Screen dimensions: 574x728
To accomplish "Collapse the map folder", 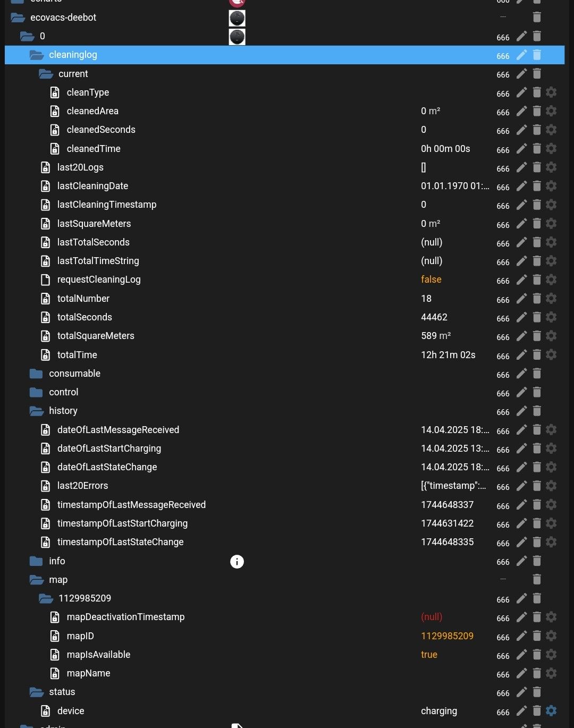I will 36,580.
